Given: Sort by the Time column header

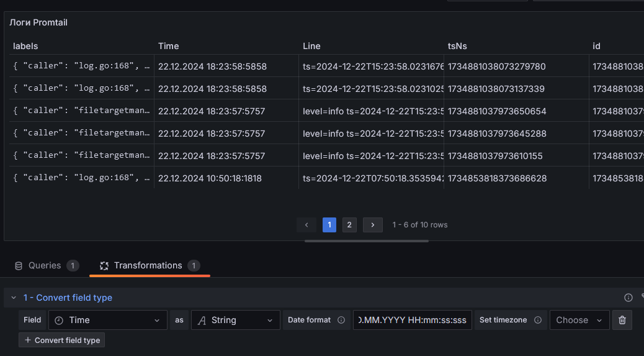Looking at the screenshot, I should (x=168, y=46).
